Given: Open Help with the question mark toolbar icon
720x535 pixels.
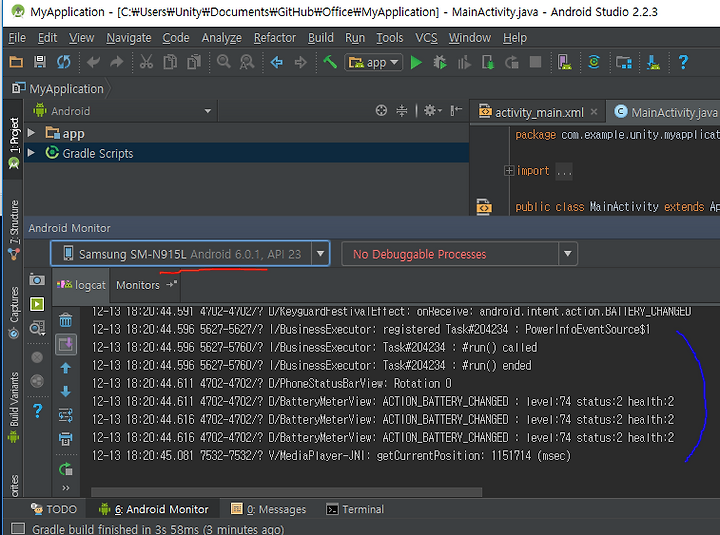Looking at the screenshot, I should 683,62.
